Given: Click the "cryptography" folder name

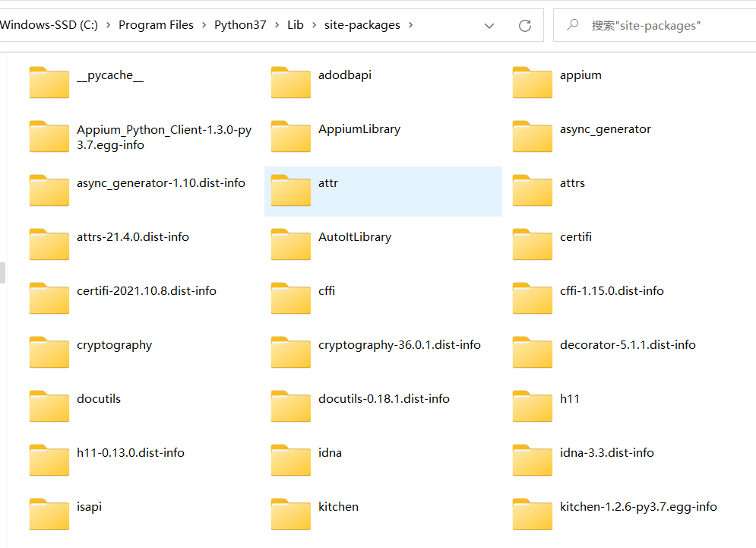Looking at the screenshot, I should [114, 345].
